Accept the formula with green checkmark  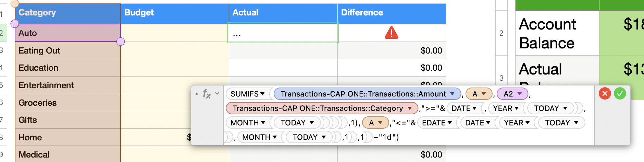[x=620, y=93]
